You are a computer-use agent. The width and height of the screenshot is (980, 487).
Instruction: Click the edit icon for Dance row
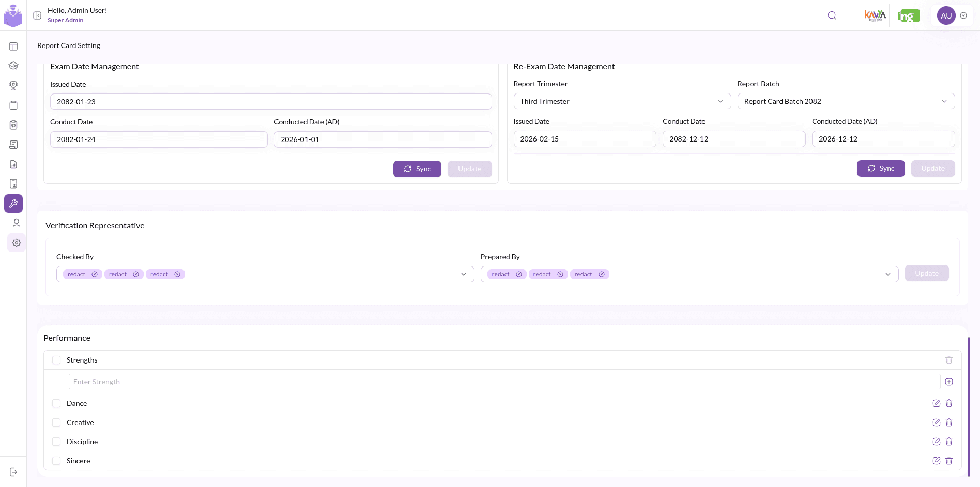pyautogui.click(x=936, y=403)
